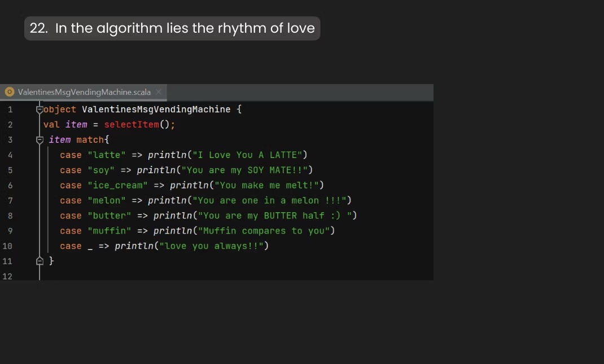The height and width of the screenshot is (364, 604).
Task: Click line number 11 in gutter
Action: tap(7, 261)
